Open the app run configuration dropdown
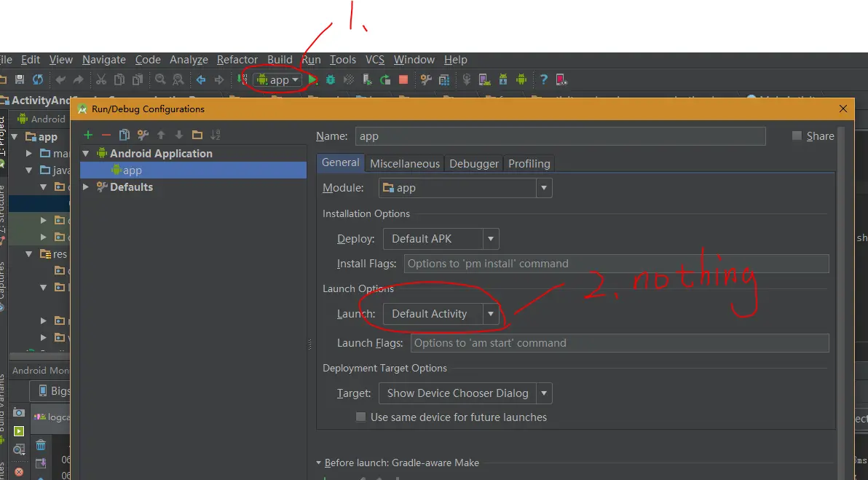This screenshot has height=480, width=868. [x=277, y=79]
